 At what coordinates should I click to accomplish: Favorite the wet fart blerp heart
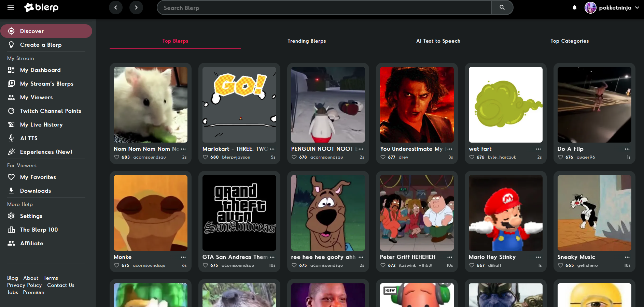pyautogui.click(x=472, y=157)
